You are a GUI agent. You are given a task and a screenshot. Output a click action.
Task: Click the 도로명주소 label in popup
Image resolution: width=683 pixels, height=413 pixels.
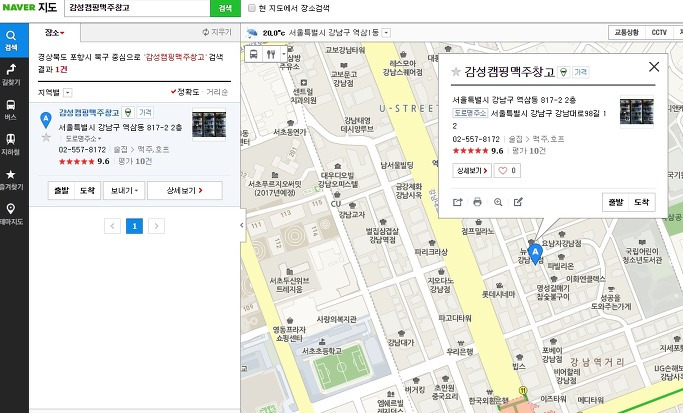[x=470, y=113]
